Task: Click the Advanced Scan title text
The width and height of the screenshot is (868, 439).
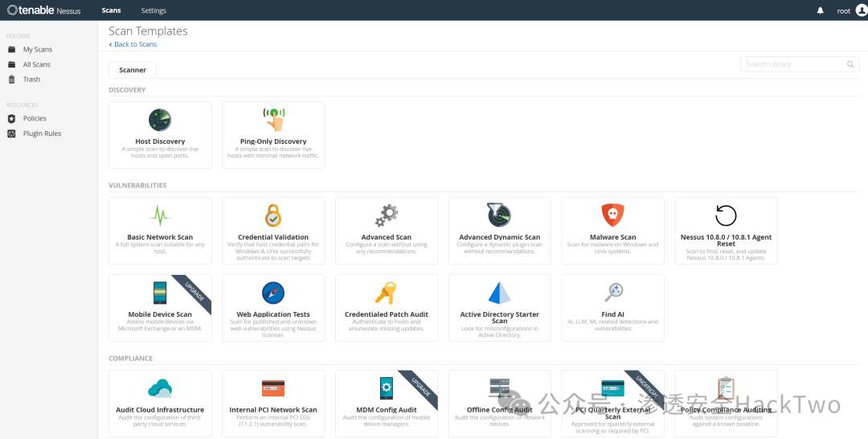Action: point(387,237)
